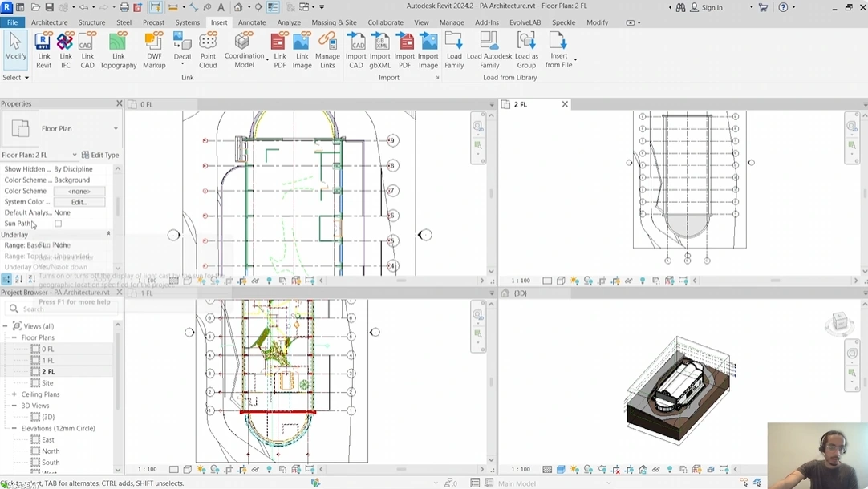Open the Color Scheme none value
The height and width of the screenshot is (489, 868).
pyautogui.click(x=79, y=191)
